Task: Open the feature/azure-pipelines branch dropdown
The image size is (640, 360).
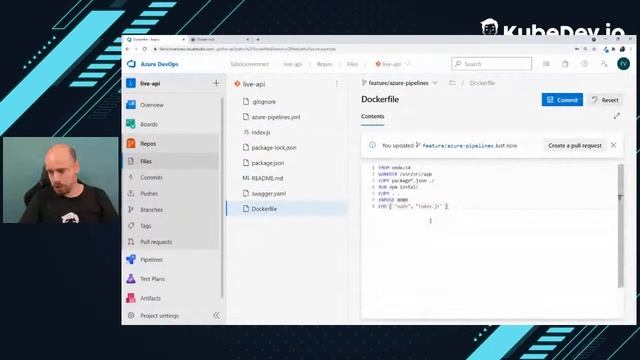Action: pyautogui.click(x=400, y=83)
